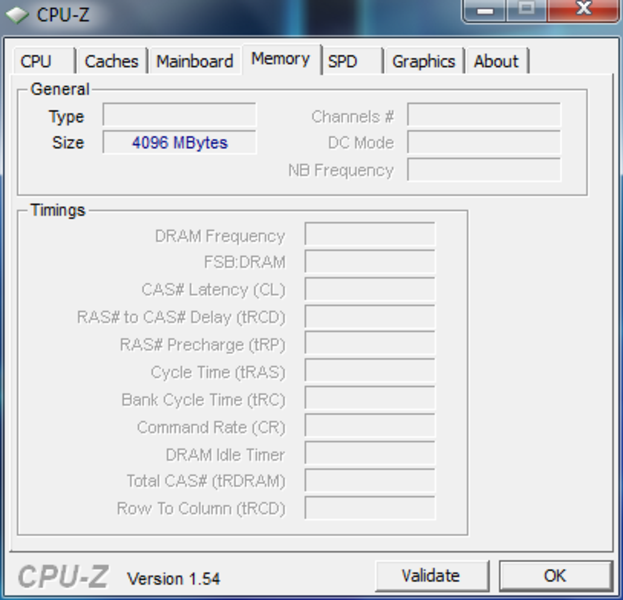Click the "Size" label

[68, 143]
